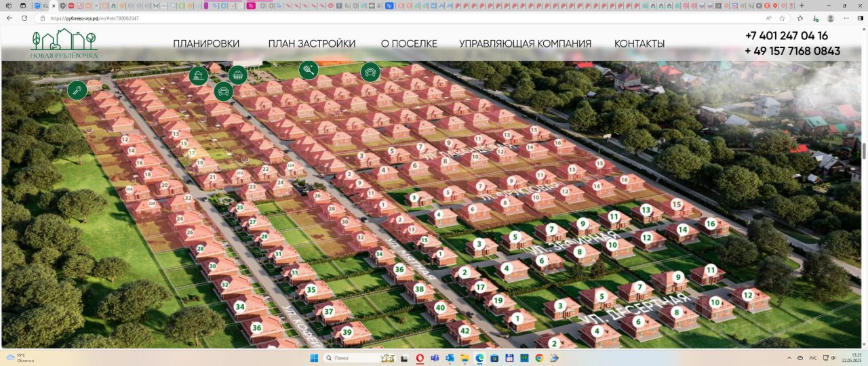
Task: Select house plot 42 on the map
Action: [x=465, y=331]
